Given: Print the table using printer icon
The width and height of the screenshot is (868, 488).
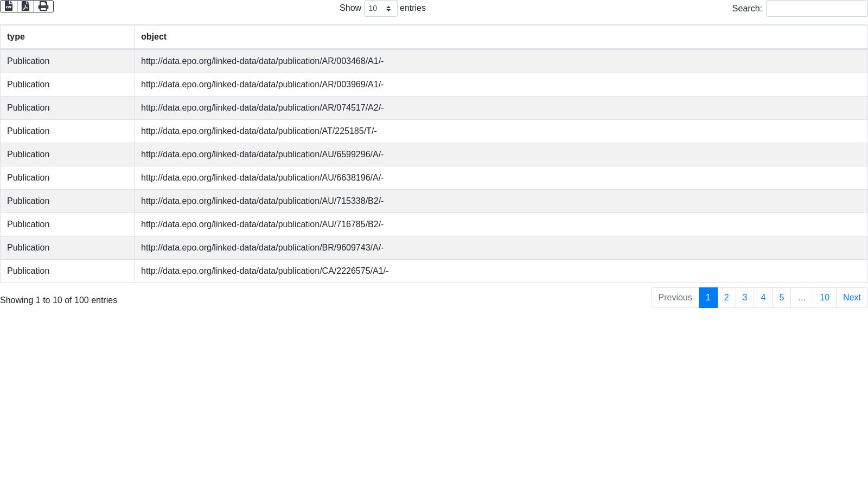Looking at the screenshot, I should pyautogui.click(x=43, y=7).
